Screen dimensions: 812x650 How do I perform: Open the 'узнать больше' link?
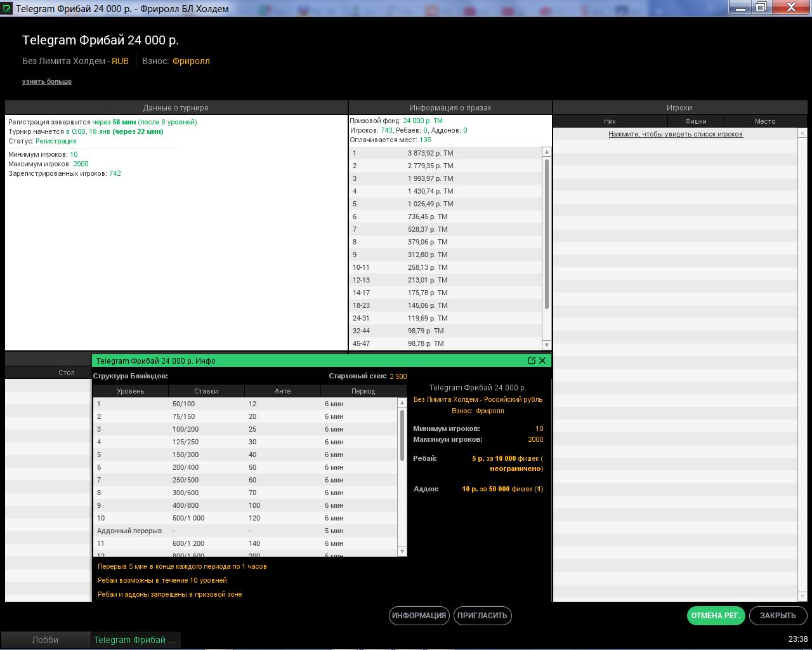pos(47,81)
